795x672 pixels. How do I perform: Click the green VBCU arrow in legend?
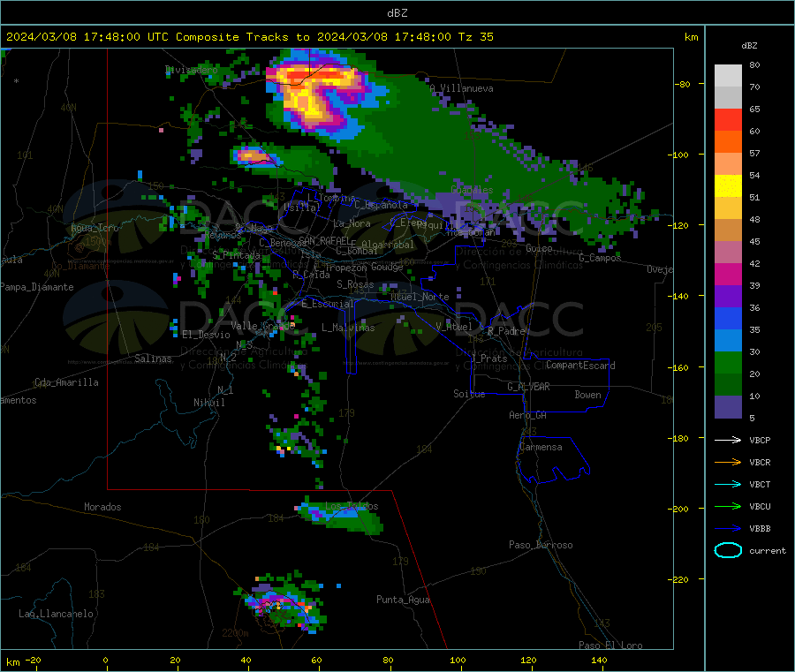(728, 506)
